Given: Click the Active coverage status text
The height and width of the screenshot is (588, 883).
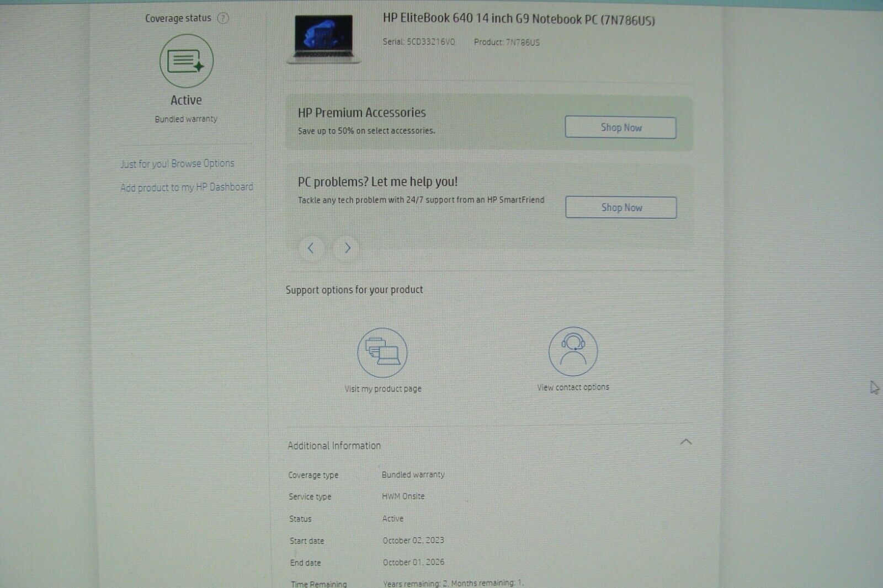Looking at the screenshot, I should click(x=186, y=100).
